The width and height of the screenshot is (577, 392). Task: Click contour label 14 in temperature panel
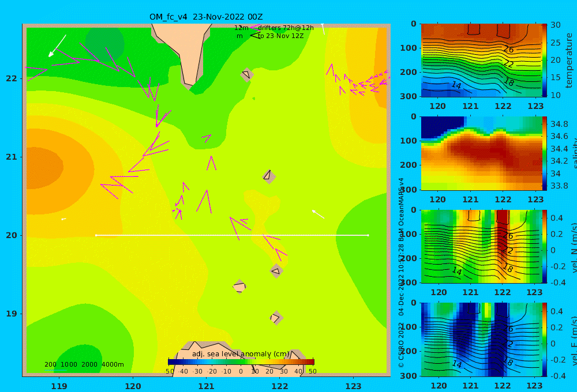pos(456,85)
